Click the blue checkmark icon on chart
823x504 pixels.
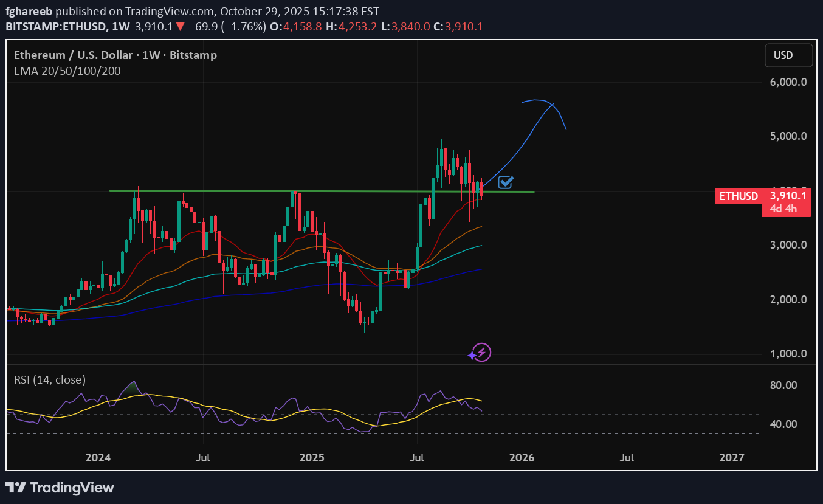[506, 182]
